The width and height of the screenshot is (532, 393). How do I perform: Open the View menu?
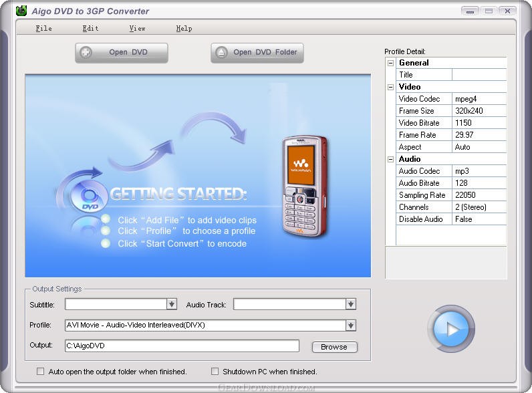138,29
